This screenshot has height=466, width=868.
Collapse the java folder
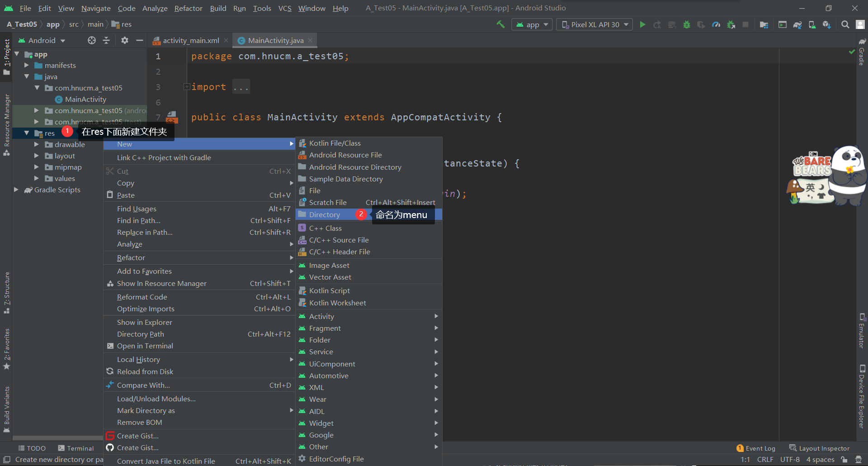[27, 76]
